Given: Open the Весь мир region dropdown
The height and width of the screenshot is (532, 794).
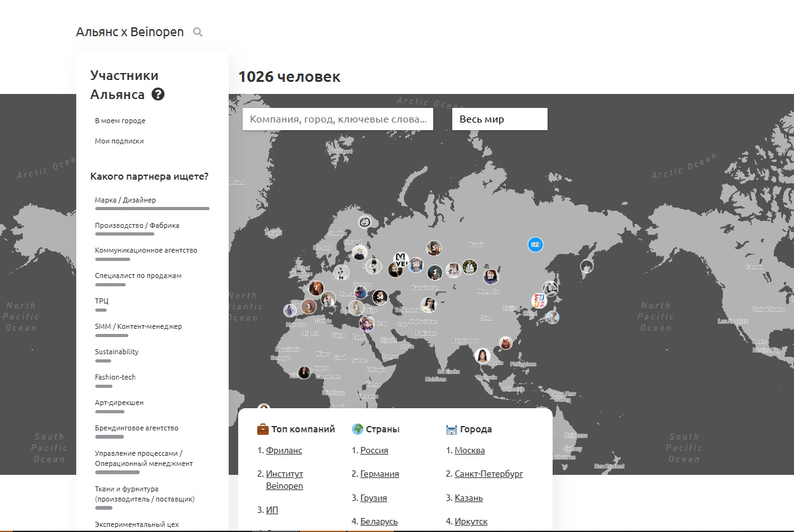Looking at the screenshot, I should coord(499,119).
